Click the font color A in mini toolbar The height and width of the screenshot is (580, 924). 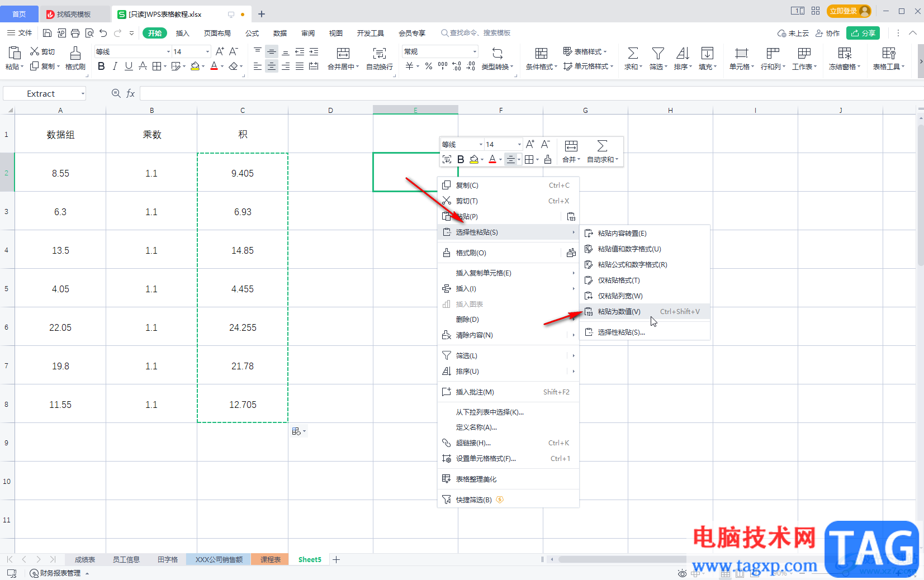[492, 159]
